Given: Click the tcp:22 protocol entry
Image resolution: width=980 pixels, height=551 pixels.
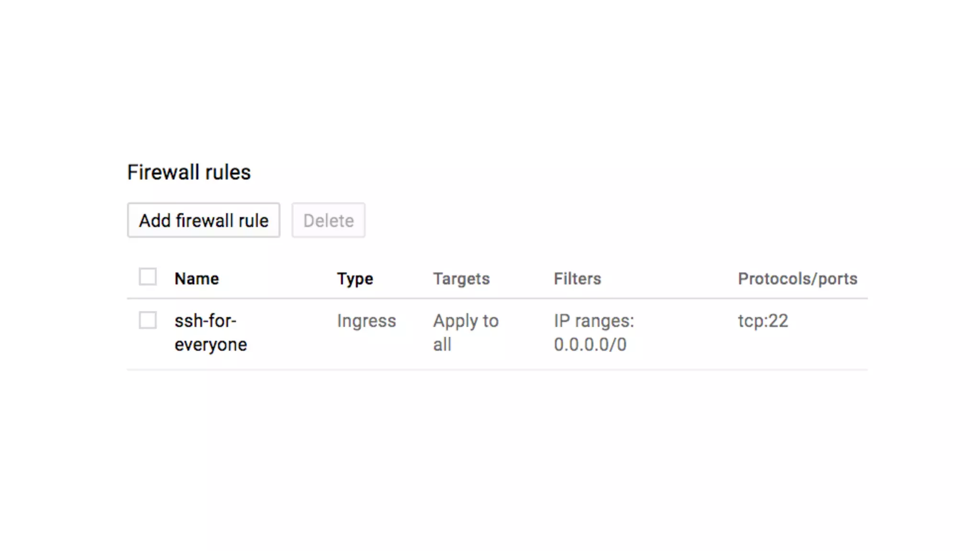Looking at the screenshot, I should (763, 321).
